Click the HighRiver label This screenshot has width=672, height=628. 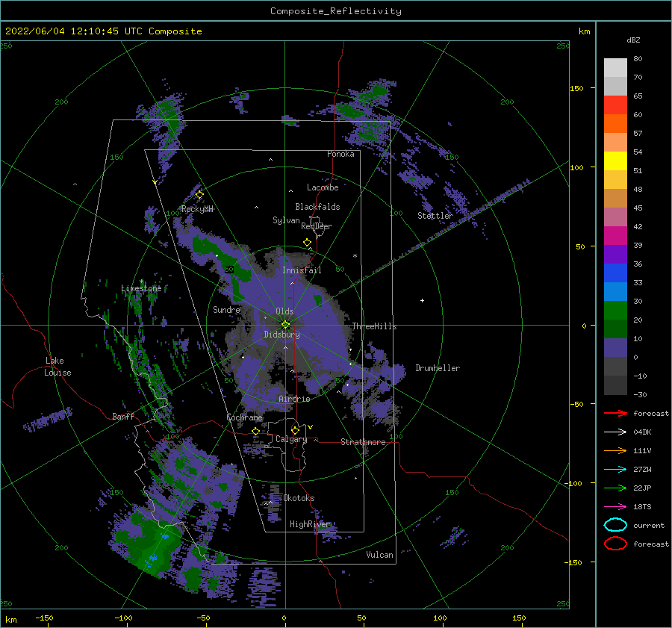pyautogui.click(x=310, y=524)
